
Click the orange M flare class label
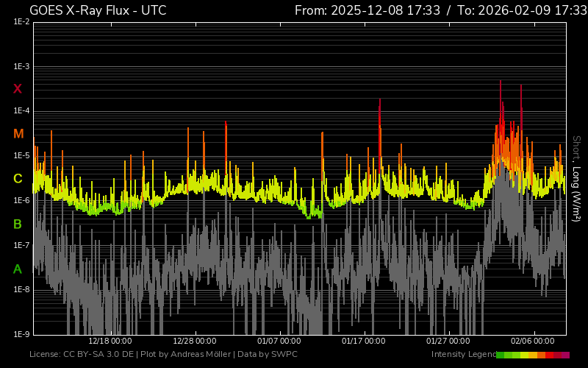point(18,134)
